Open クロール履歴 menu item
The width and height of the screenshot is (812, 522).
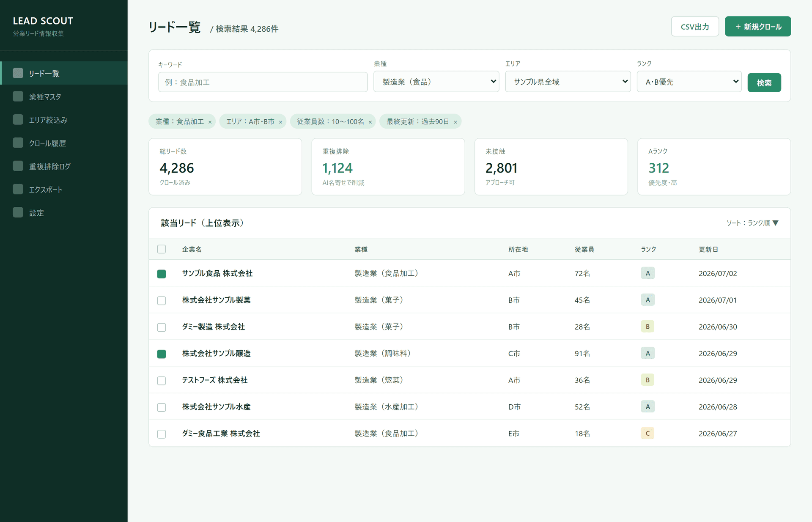coord(64,143)
